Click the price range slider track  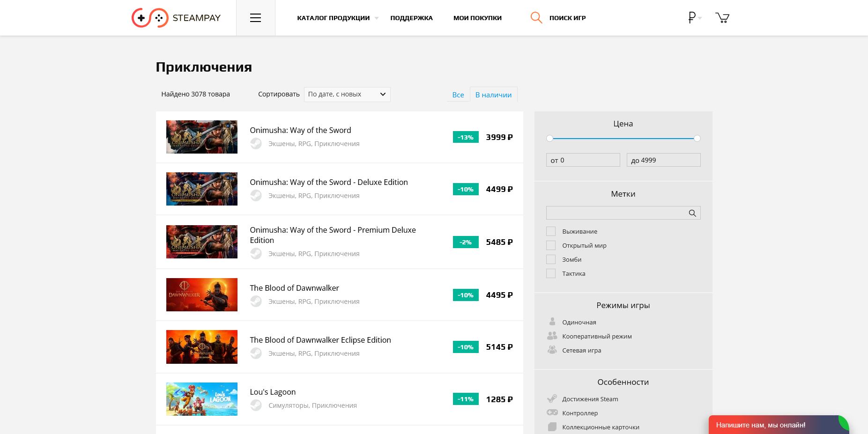[x=623, y=138]
